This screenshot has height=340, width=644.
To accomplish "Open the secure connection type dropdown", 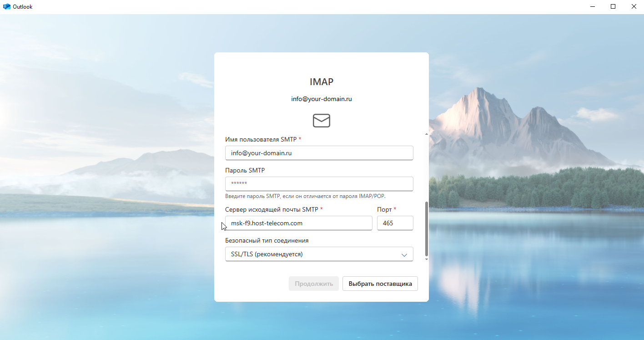I will coord(319,254).
